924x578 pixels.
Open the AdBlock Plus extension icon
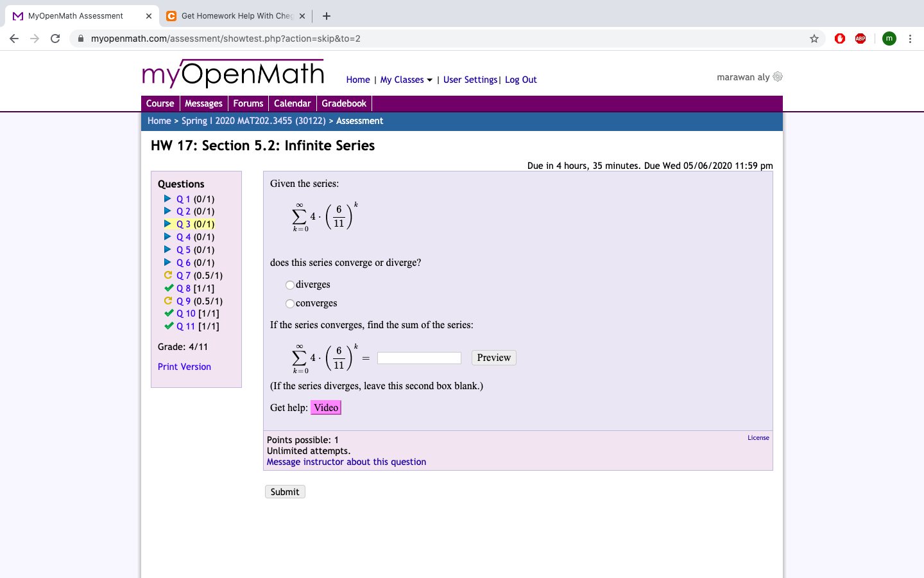[860, 39]
